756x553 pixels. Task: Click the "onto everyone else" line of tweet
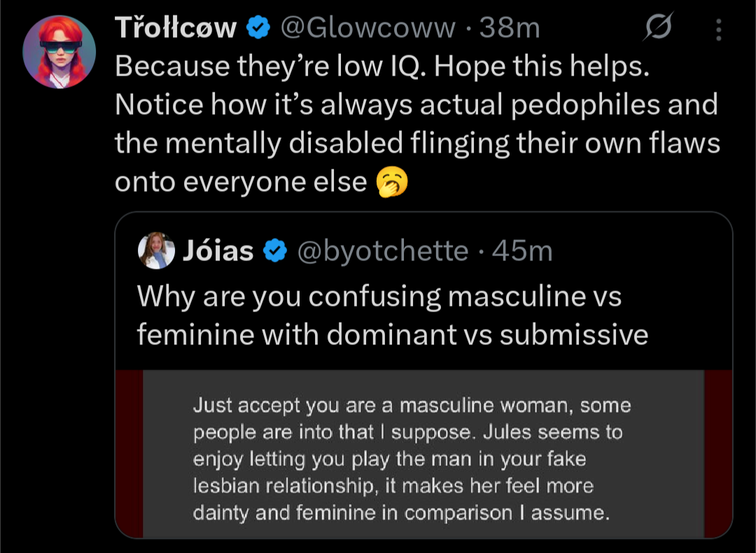[241, 182]
